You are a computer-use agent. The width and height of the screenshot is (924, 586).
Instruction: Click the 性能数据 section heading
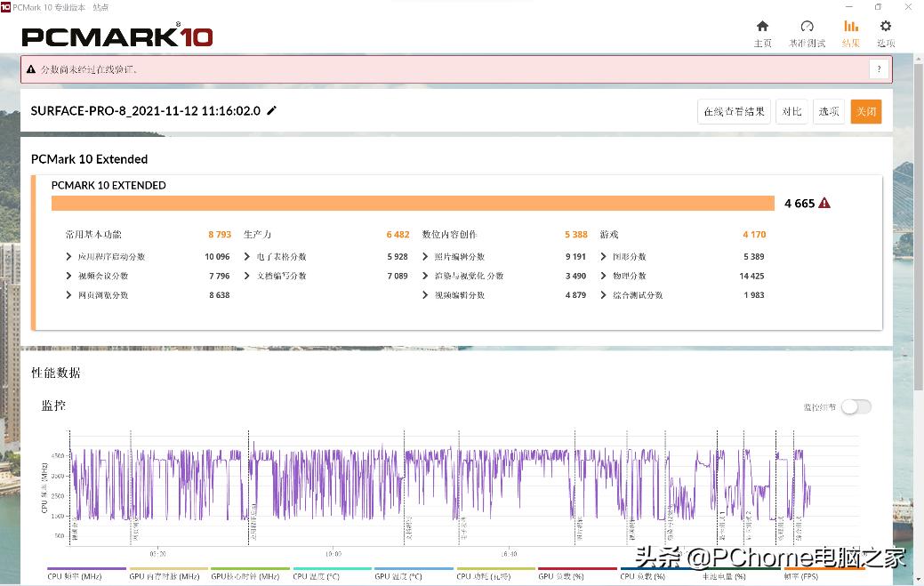pyautogui.click(x=56, y=373)
